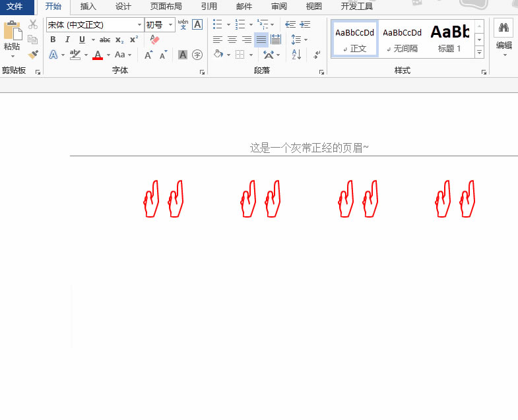
Task: Open the phonetic guide (wén) tool
Action: [183, 24]
